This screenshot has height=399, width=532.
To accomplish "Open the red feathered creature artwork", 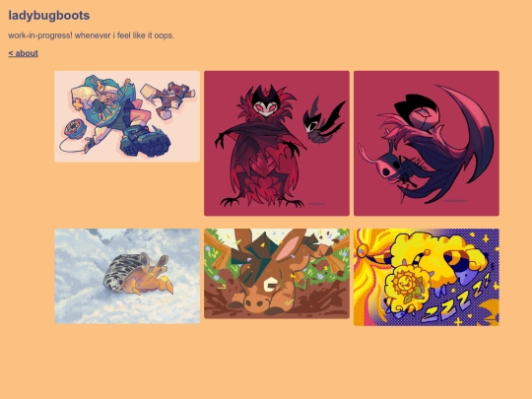I will pyautogui.click(x=277, y=143).
